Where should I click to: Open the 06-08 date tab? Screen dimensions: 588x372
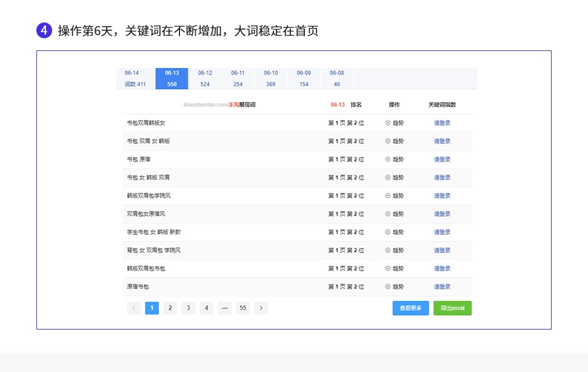[x=337, y=78]
